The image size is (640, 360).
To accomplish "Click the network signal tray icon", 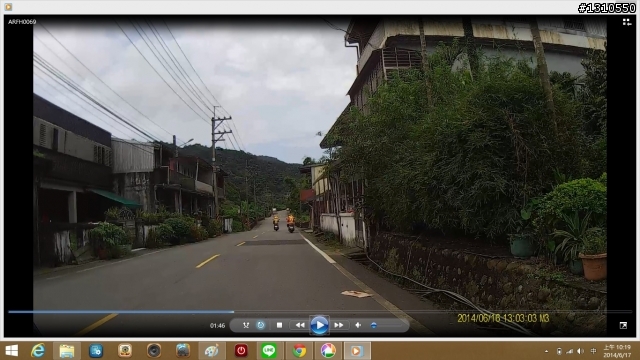I will [569, 351].
